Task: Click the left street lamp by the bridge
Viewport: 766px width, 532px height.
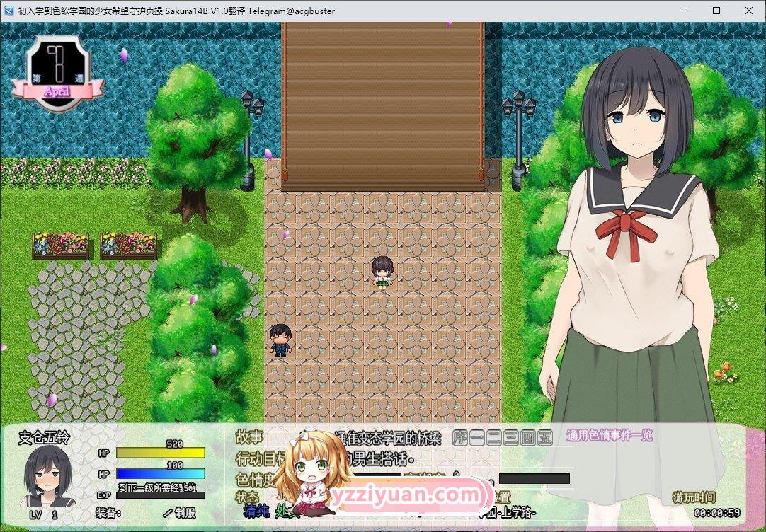Action: pyautogui.click(x=250, y=140)
